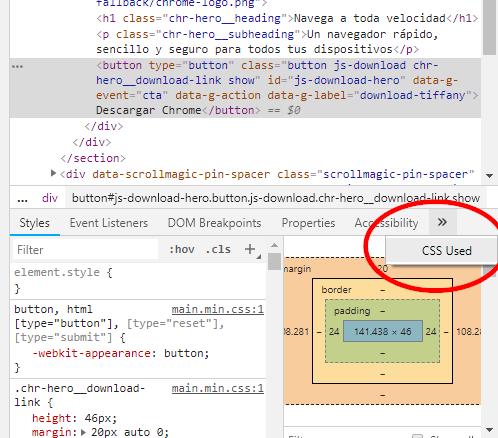The height and width of the screenshot is (438, 498).
Task: Select div in breadcrumb bar
Action: click(x=50, y=198)
